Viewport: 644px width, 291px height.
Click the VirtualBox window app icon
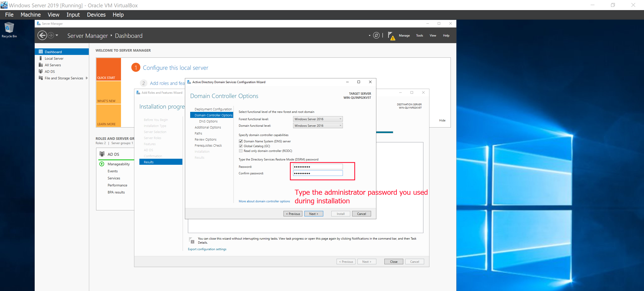click(x=4, y=5)
